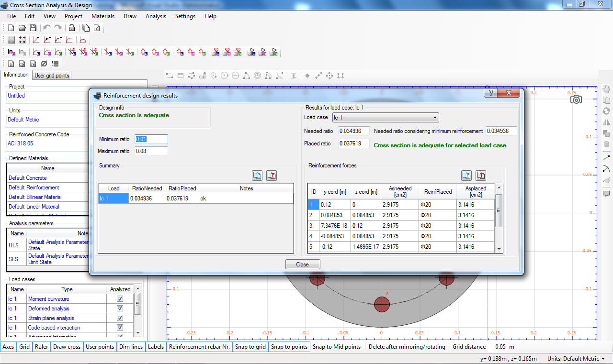Toggle Analyzed checkbox for Moment curvature

point(120,299)
